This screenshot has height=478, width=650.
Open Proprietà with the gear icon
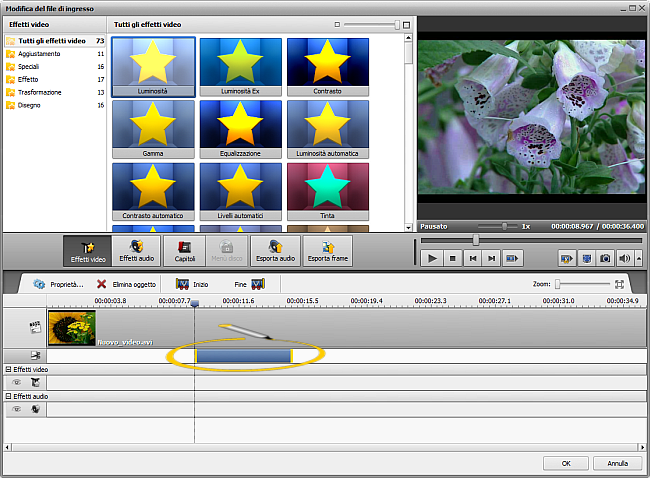pyautogui.click(x=38, y=284)
